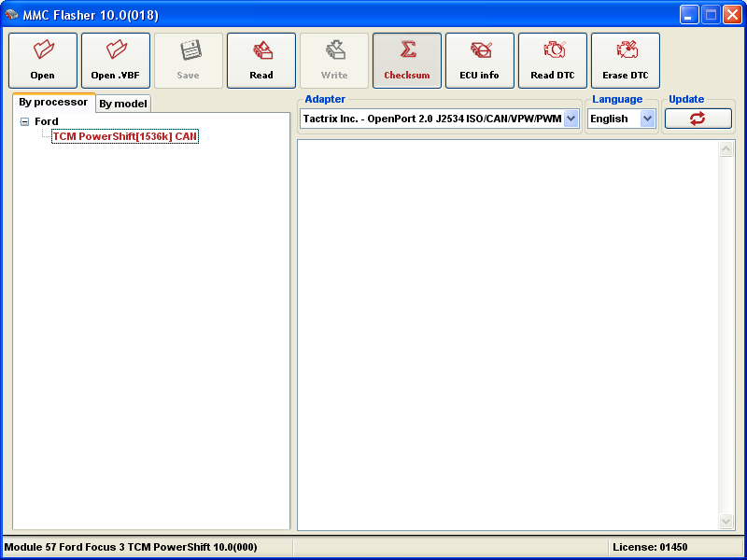
Task: Click the log area scrollbar down arrow
Action: tap(726, 521)
